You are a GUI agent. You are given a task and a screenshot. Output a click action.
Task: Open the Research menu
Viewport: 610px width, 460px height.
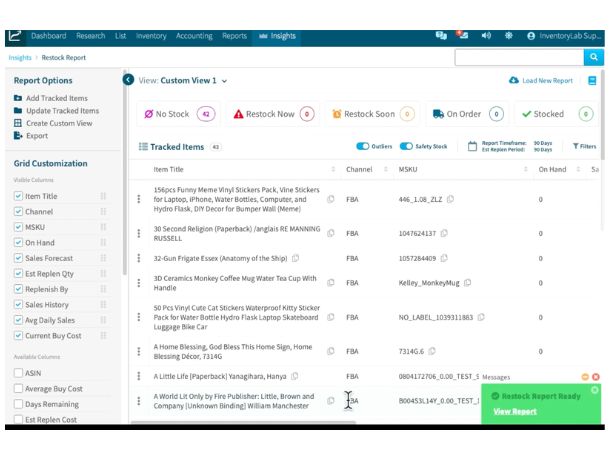pyautogui.click(x=91, y=36)
